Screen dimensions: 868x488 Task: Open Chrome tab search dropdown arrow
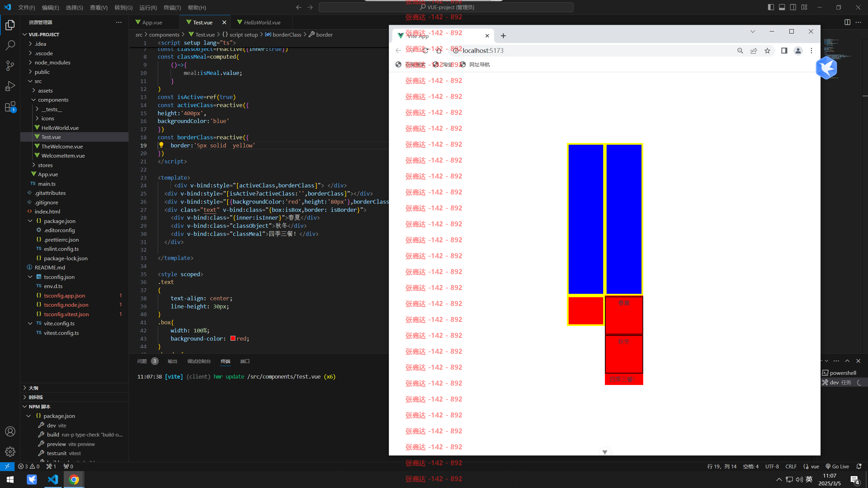click(752, 31)
